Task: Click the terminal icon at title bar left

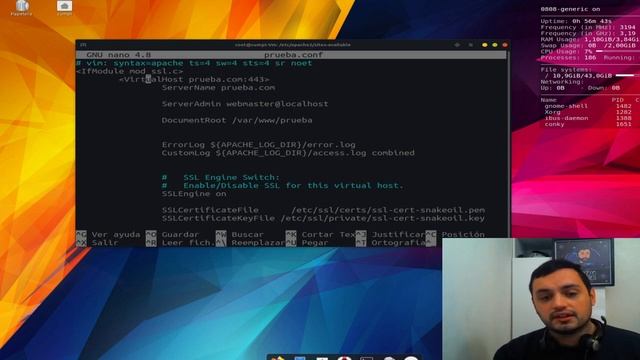Action: point(83,44)
